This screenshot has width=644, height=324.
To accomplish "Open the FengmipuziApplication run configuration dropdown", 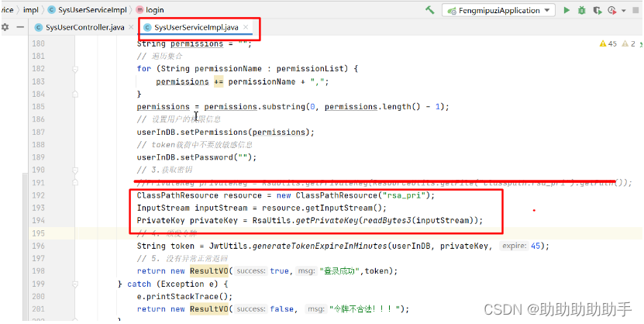I will pyautogui.click(x=498, y=10).
